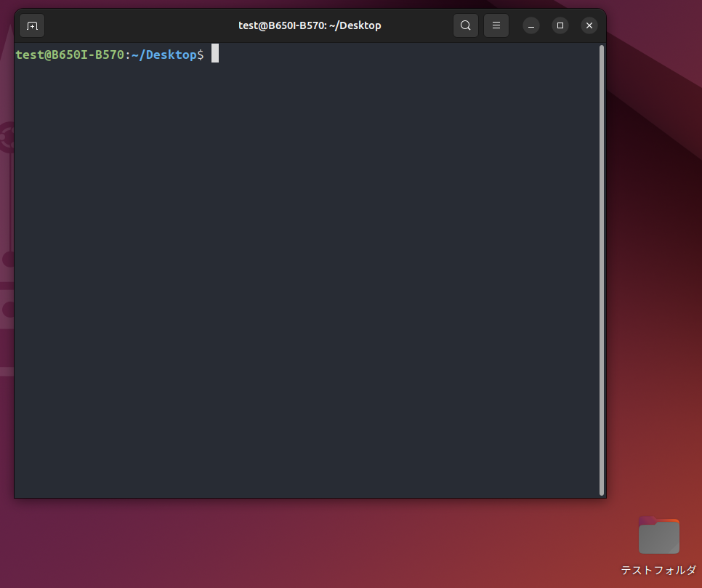Click the terminal cursor block
The width and height of the screenshot is (702, 588).
pyautogui.click(x=215, y=53)
